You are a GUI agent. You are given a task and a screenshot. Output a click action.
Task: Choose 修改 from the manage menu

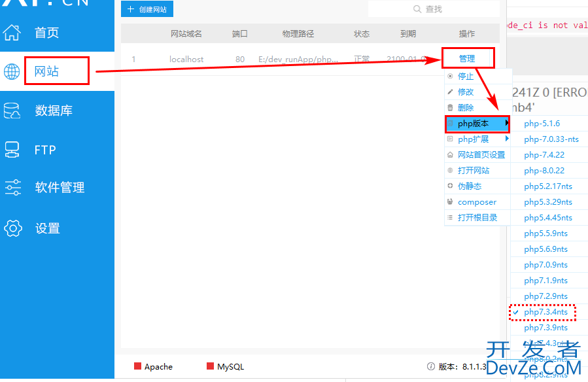(x=477, y=92)
